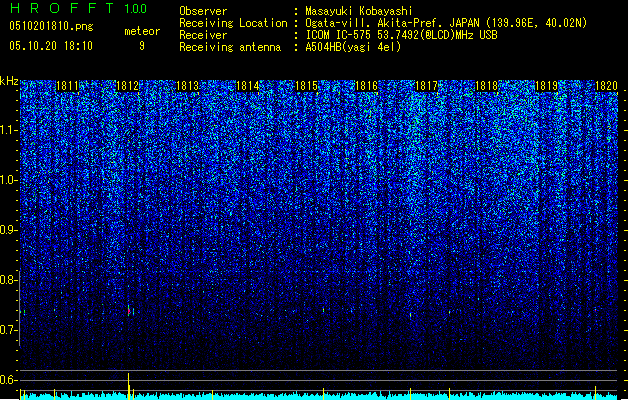Viewport: 629px width, 400px height.
Task: Click the 1819 time marker
Action: (546, 86)
